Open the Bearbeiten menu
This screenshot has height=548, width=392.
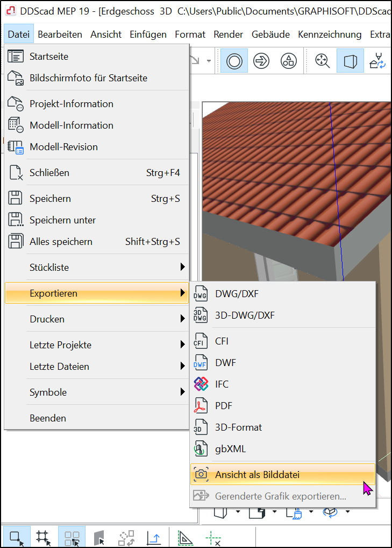[60, 34]
